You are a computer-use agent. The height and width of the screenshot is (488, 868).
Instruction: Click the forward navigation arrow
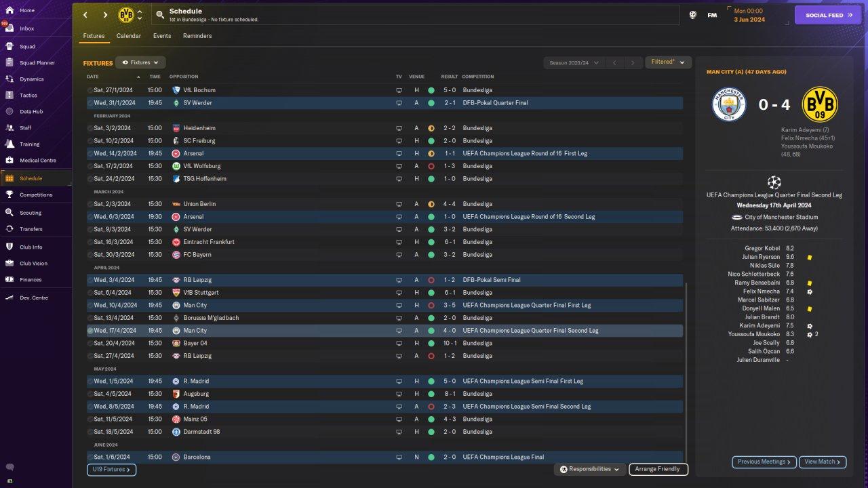tap(105, 15)
